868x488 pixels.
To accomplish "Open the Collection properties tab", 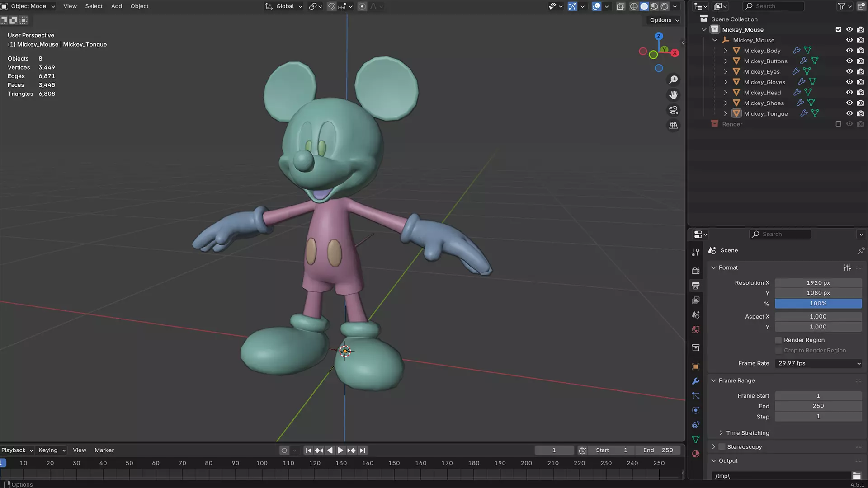I will pyautogui.click(x=696, y=347).
